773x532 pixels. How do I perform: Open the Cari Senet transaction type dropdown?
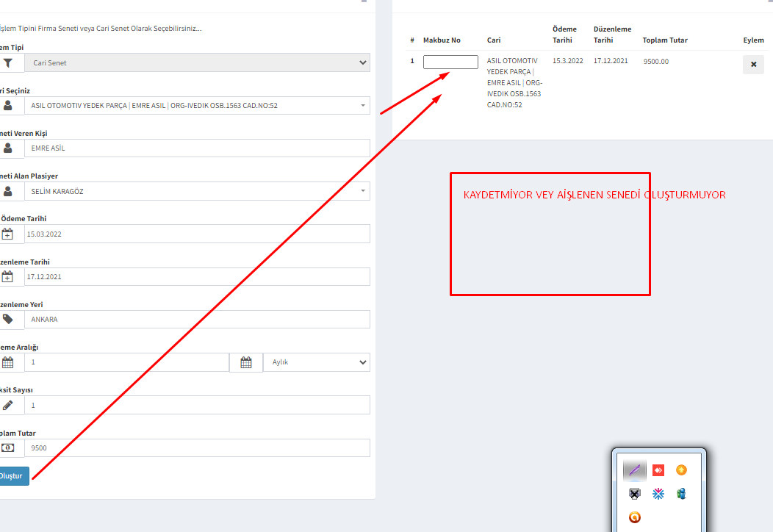click(197, 63)
